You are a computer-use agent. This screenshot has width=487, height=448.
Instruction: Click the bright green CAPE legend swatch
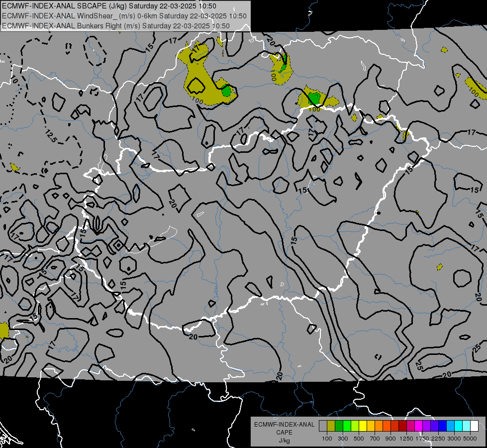point(347,426)
